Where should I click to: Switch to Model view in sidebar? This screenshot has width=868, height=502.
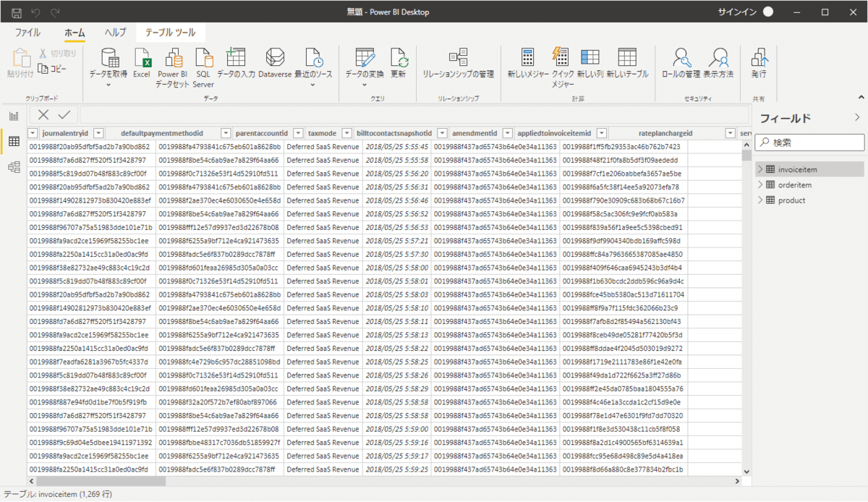(x=13, y=168)
